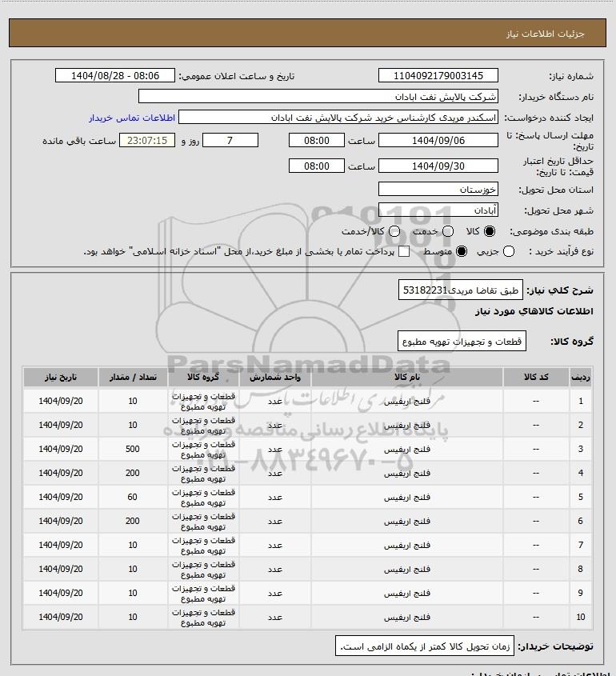Click the price validity time 08:00

(x=317, y=166)
